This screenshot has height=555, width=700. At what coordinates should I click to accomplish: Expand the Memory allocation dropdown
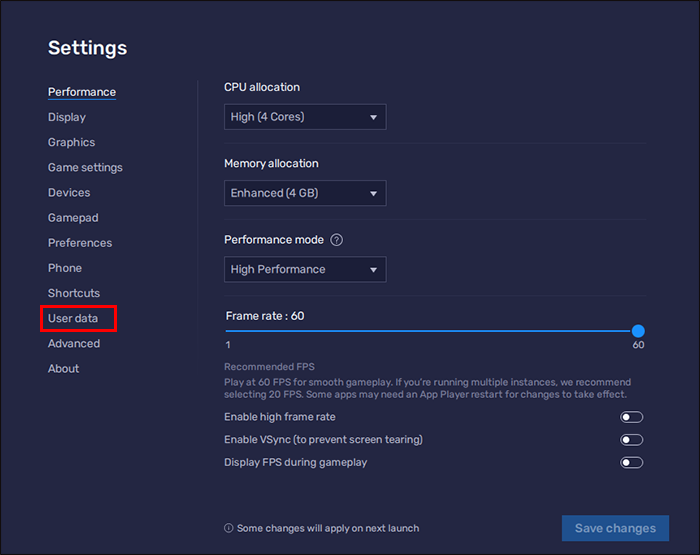[305, 193]
